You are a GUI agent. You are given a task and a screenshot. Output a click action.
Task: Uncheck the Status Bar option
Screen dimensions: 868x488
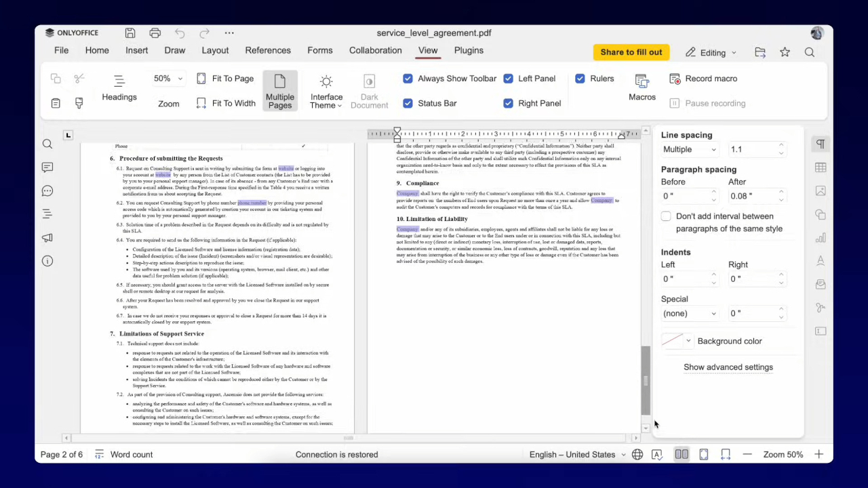(x=408, y=103)
